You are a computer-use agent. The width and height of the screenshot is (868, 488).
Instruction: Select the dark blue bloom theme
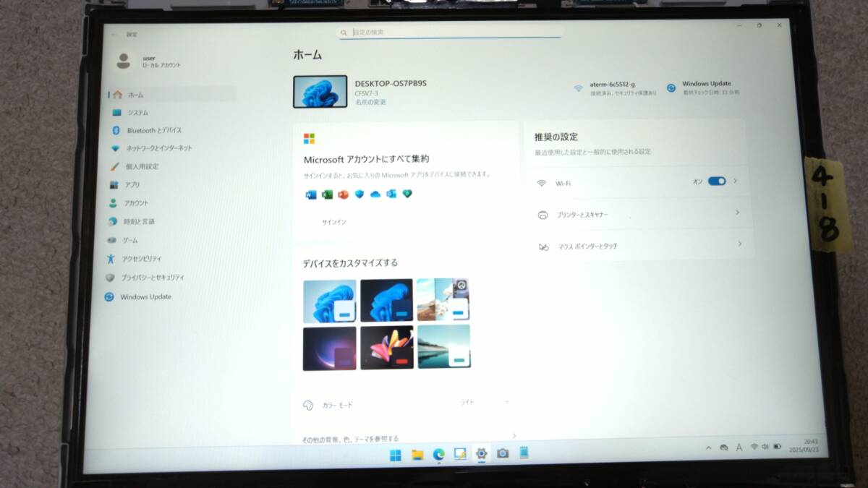[387, 301]
